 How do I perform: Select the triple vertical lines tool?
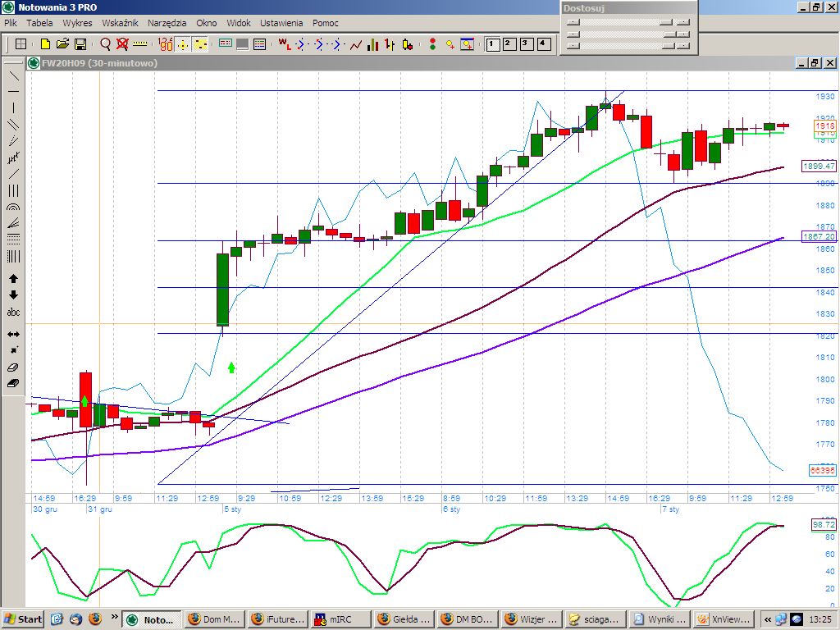[13, 190]
